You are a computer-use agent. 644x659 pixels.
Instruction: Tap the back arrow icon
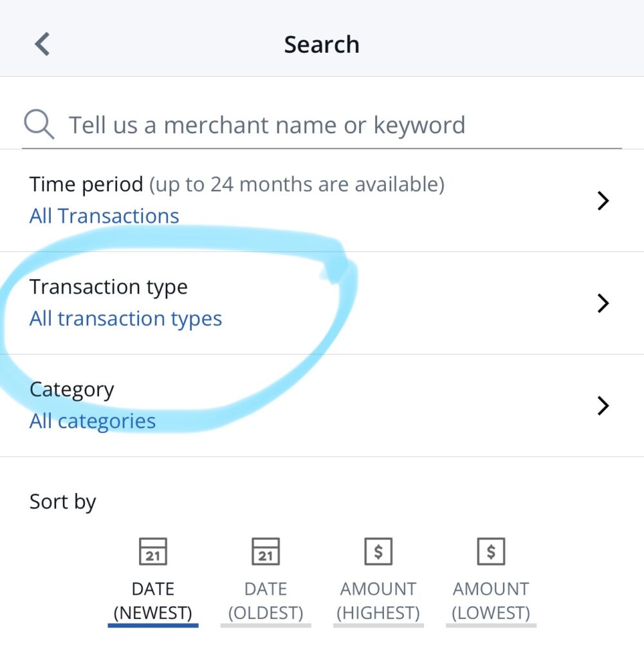click(42, 44)
